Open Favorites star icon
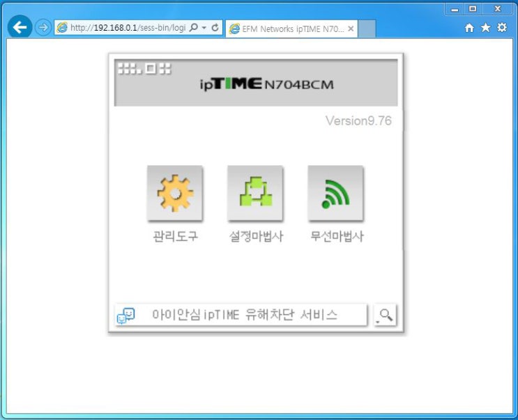Viewport: 518px width, 420px height. coord(485,27)
